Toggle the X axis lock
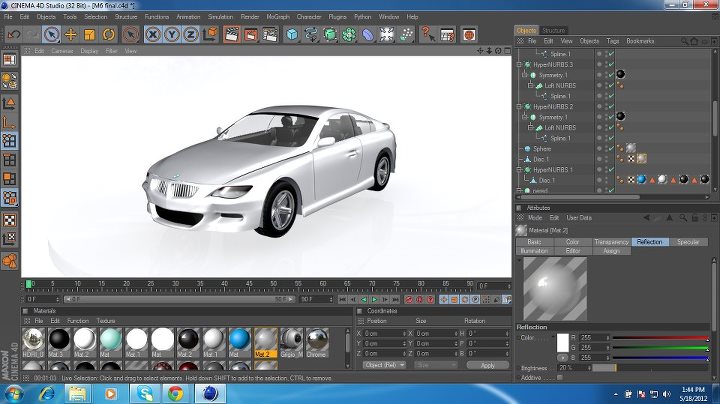 coord(153,34)
